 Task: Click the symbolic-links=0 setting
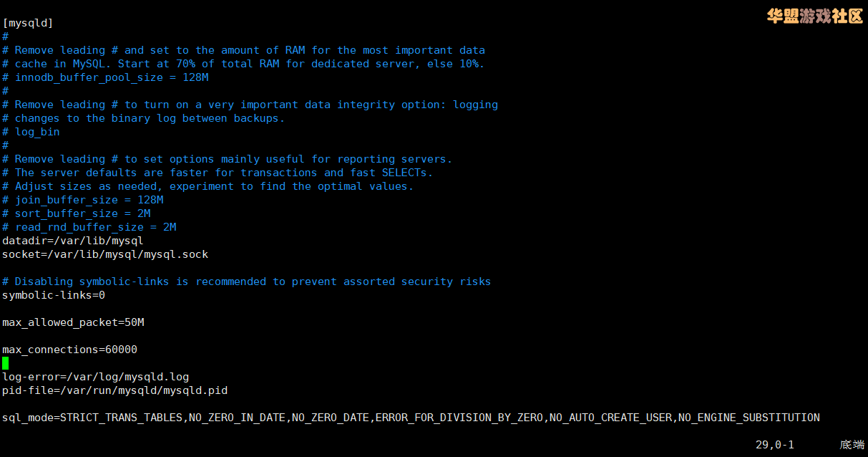coord(54,295)
